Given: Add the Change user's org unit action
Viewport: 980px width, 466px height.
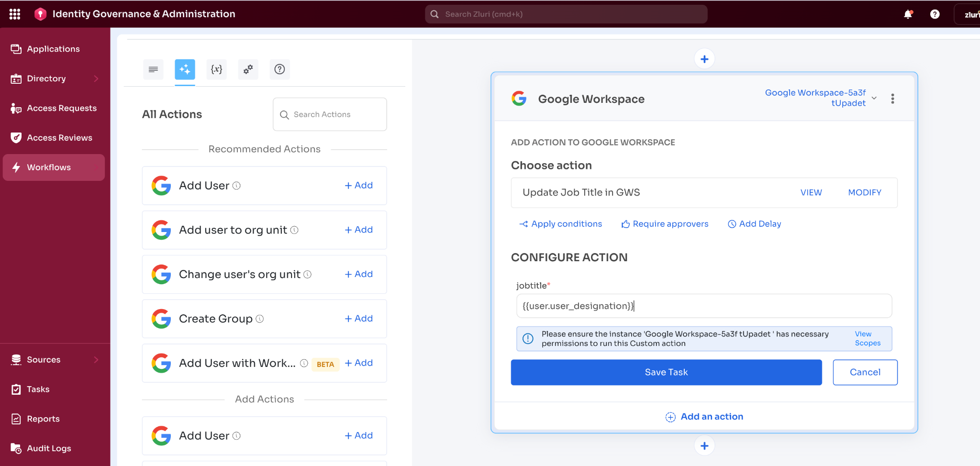Looking at the screenshot, I should pos(359,274).
